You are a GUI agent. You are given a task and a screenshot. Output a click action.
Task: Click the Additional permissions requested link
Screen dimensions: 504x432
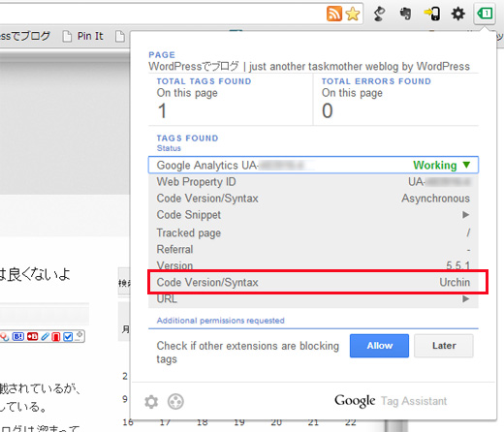[221, 321]
